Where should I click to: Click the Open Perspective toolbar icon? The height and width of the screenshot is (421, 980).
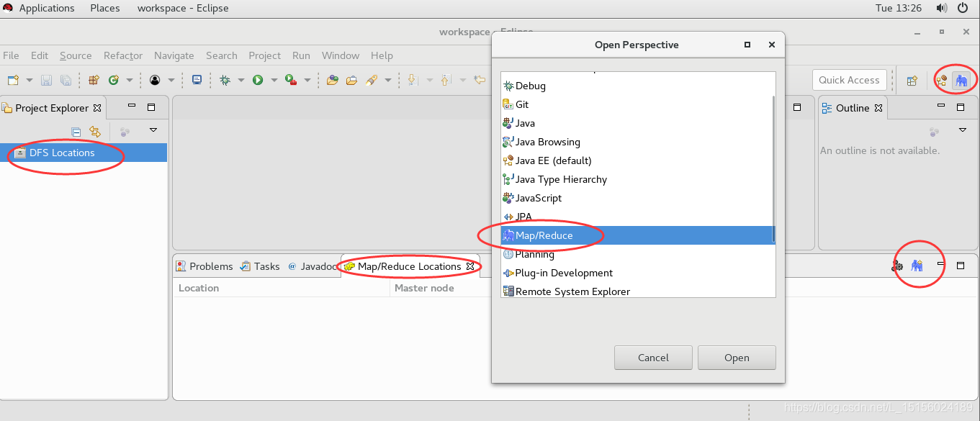coord(912,81)
